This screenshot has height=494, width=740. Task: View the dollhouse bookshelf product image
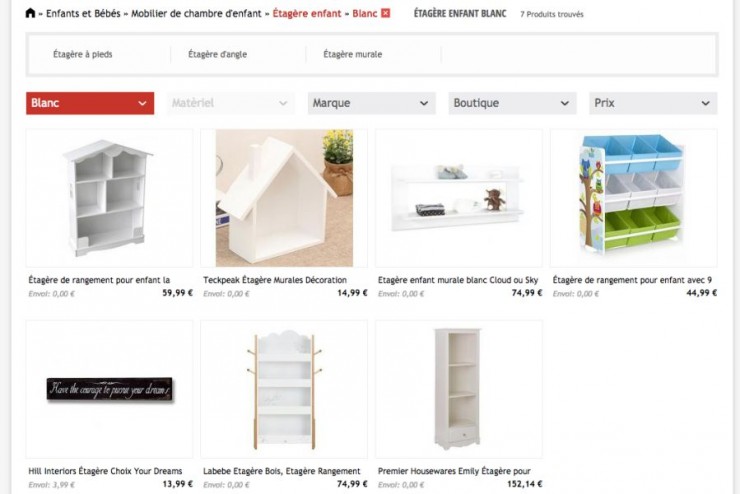pos(109,198)
